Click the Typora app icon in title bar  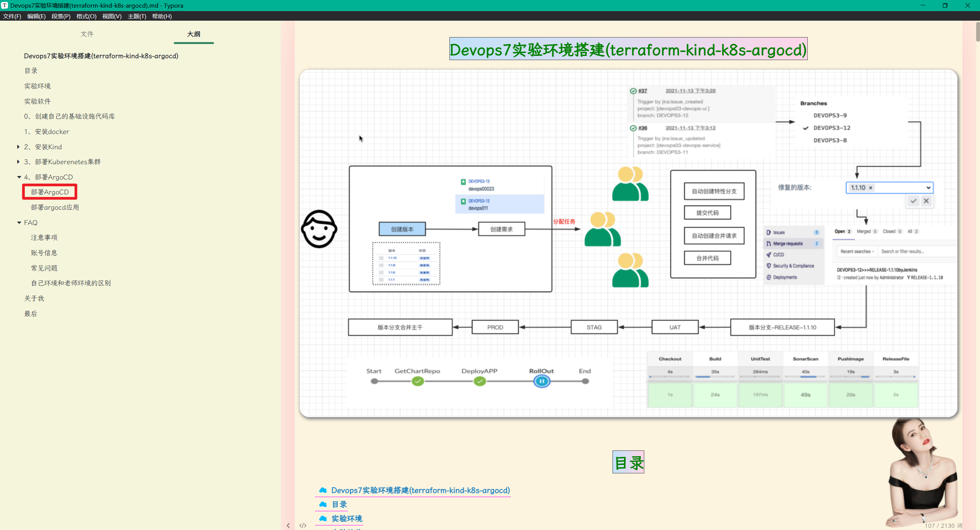[5, 5]
